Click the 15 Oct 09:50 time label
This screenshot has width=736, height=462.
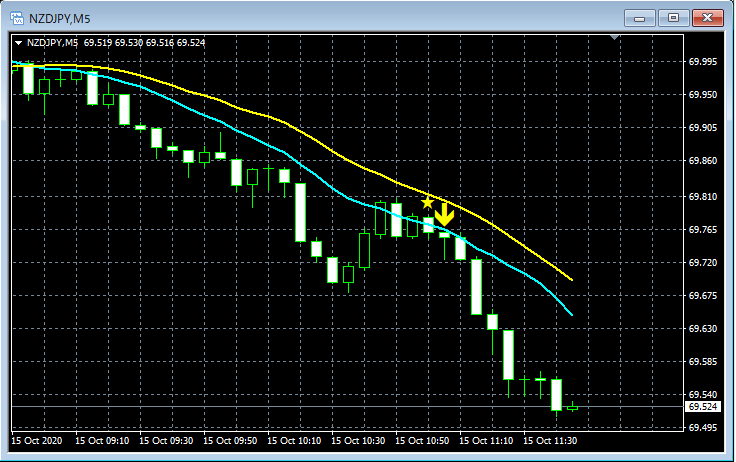click(230, 441)
